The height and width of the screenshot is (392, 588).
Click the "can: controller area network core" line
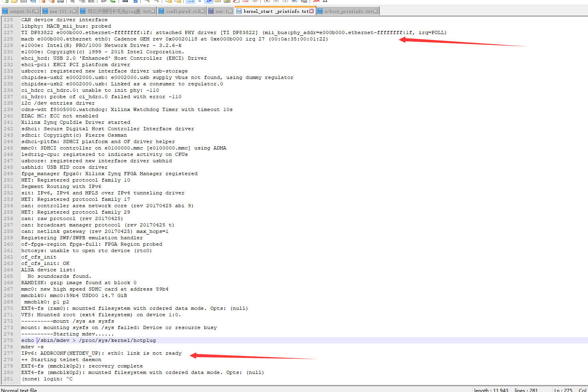pyautogui.click(x=107, y=206)
